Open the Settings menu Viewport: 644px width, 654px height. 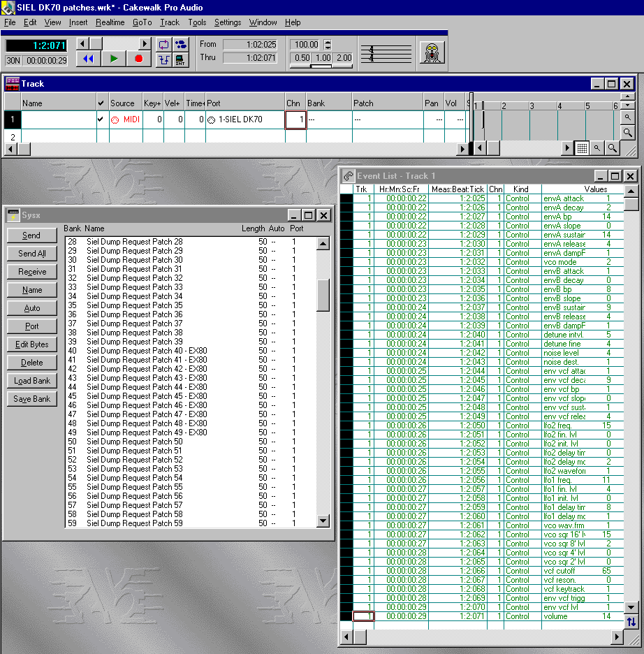click(x=228, y=22)
